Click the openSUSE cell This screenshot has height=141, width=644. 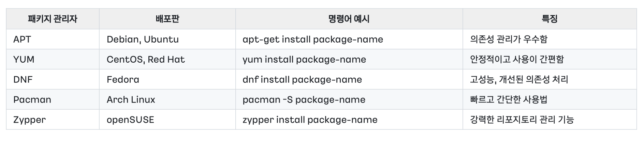(x=130, y=120)
